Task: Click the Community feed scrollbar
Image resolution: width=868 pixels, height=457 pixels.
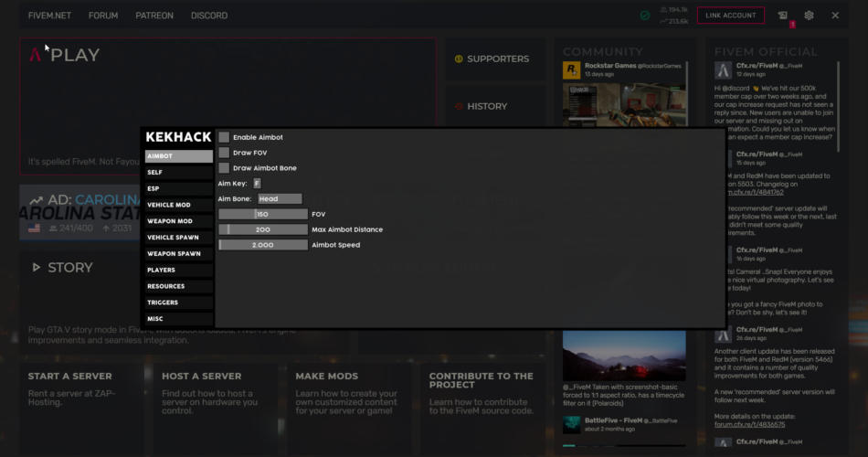Action: 687,94
